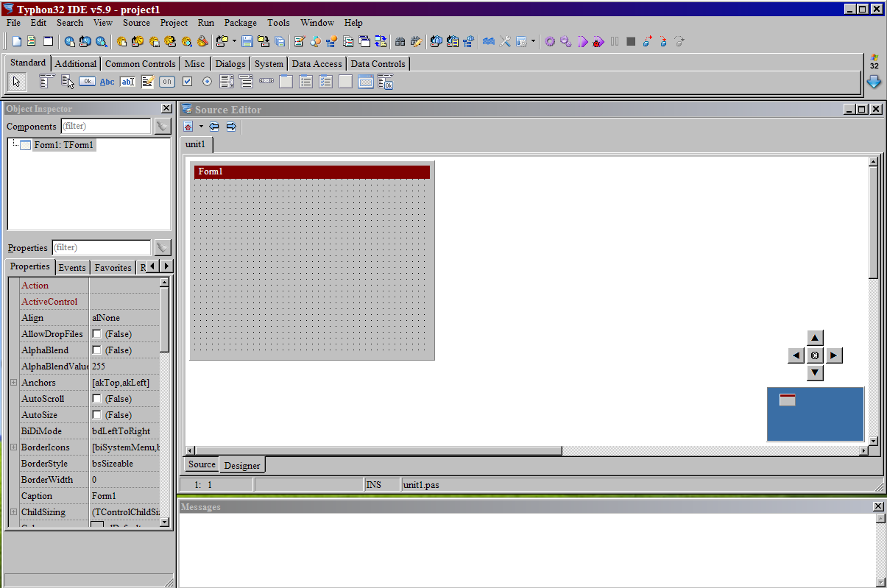Choose the TFrame component icon
This screenshot has height=588, width=887.
click(365, 82)
